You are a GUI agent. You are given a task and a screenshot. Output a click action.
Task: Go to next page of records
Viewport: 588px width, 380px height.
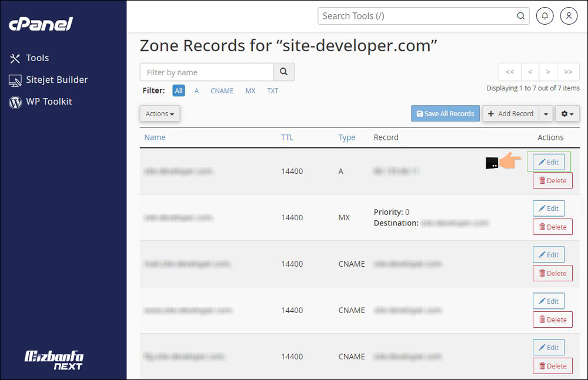click(x=548, y=72)
